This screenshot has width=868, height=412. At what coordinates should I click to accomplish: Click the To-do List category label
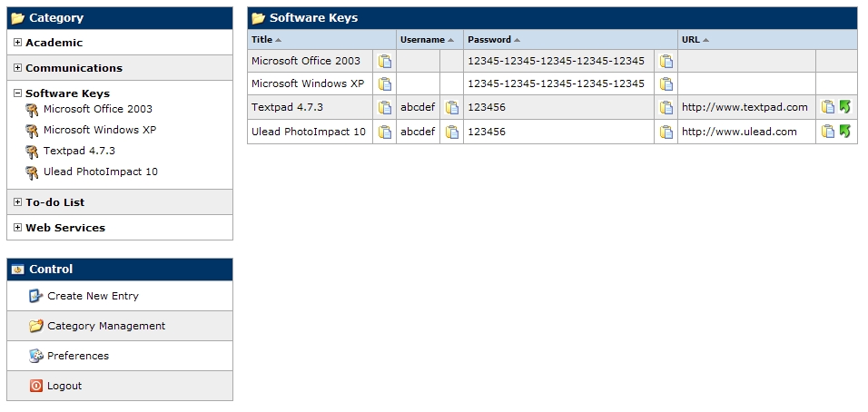tap(55, 202)
